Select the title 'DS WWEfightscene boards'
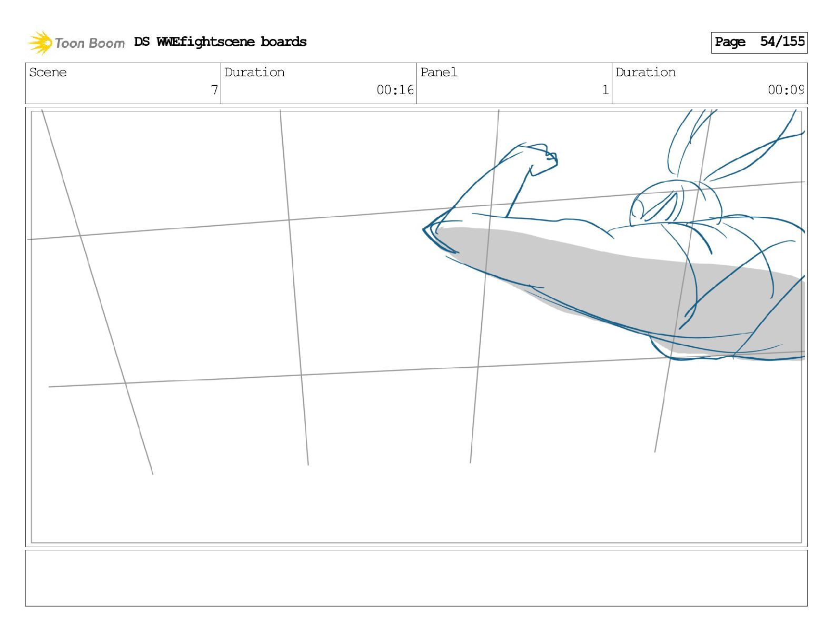This screenshot has height=644, width=834. pos(220,42)
